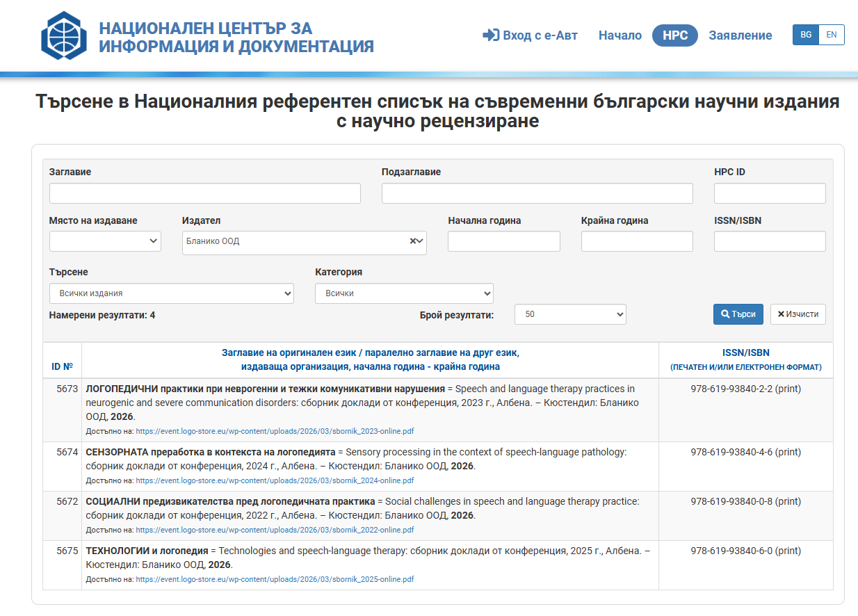Image resolution: width=858 pixels, height=616 pixels.
Task: Click the Изчисти clear button
Action: [x=798, y=314]
